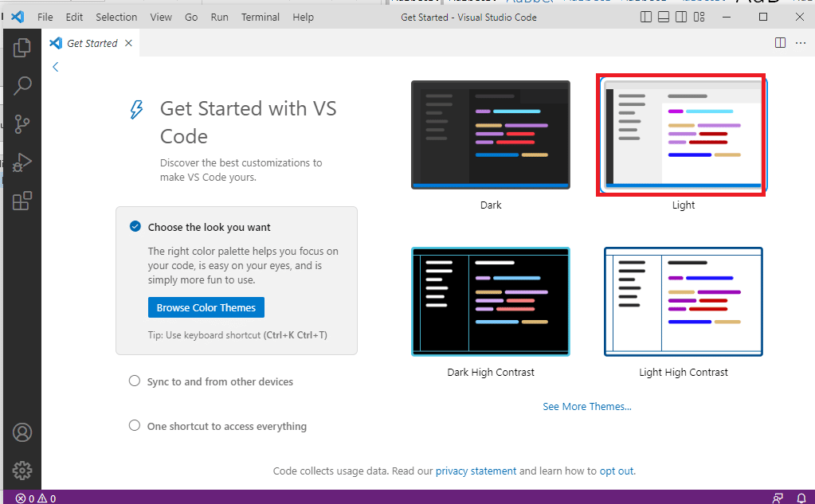Click the 'Dark High Contrast' label
815x504 pixels.
[x=491, y=372]
